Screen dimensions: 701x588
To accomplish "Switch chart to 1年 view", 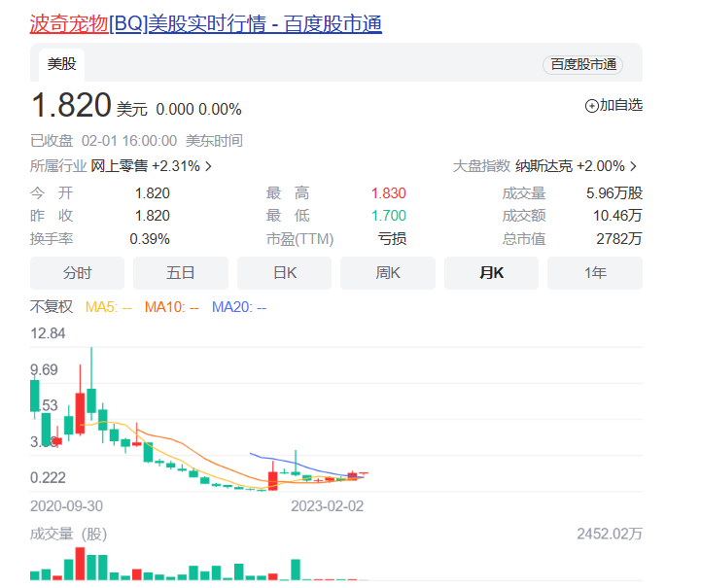I will tap(595, 273).
